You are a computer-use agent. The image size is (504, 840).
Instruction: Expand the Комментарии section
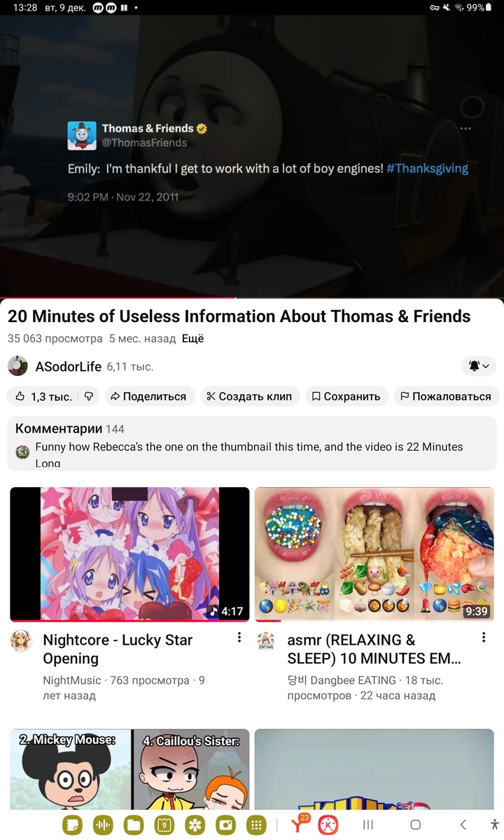coord(252,444)
